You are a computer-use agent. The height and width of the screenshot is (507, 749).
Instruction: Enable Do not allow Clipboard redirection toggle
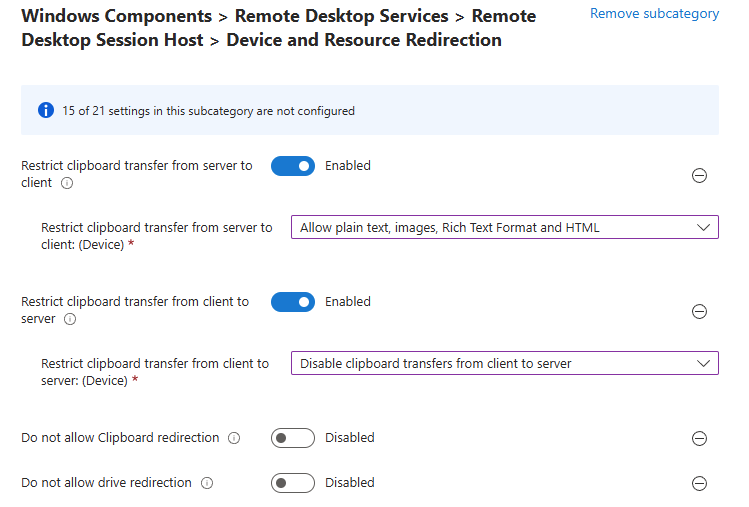pos(292,438)
